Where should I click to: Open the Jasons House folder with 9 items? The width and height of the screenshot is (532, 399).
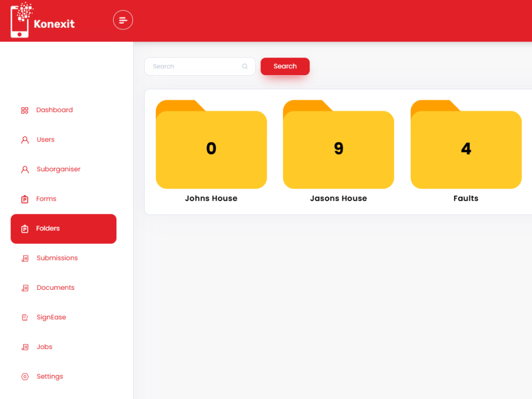click(x=339, y=149)
